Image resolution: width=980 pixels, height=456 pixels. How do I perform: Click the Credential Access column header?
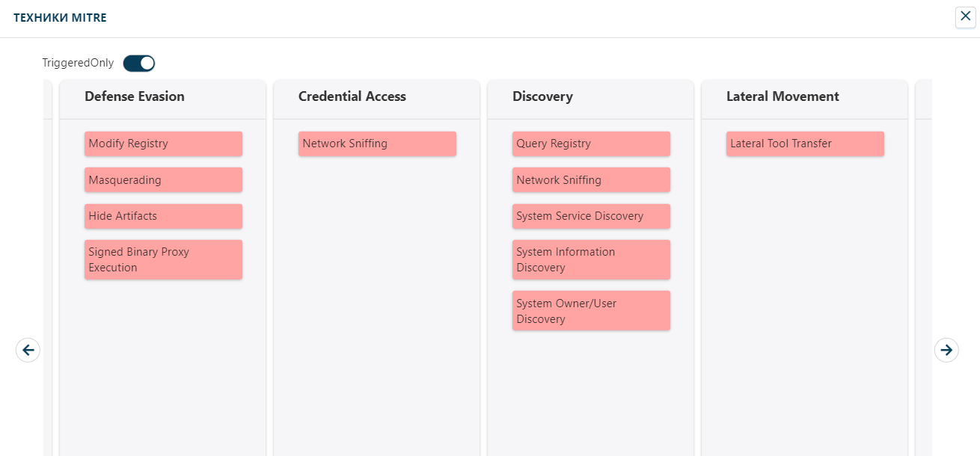coord(352,96)
